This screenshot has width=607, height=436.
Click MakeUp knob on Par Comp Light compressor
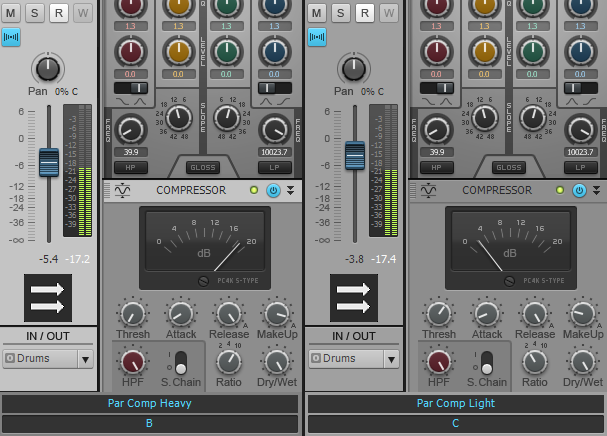[x=583, y=314]
